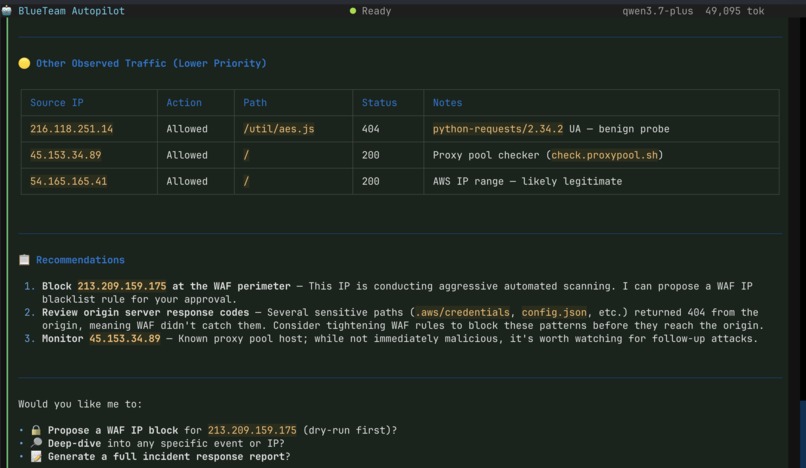The height and width of the screenshot is (468, 806).
Task: Click the lock icon before Propose a WAF IP block
Action: [x=35, y=430]
